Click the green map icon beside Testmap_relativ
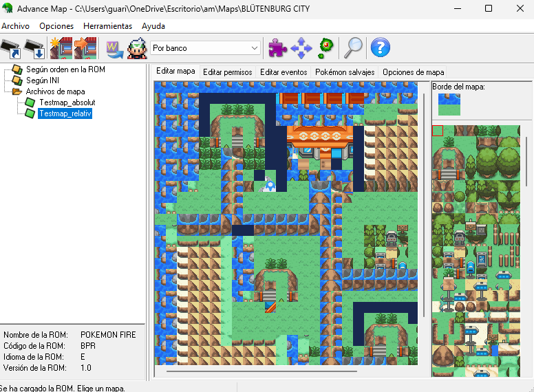Screen dimensions: 534x392 [x=30, y=113]
